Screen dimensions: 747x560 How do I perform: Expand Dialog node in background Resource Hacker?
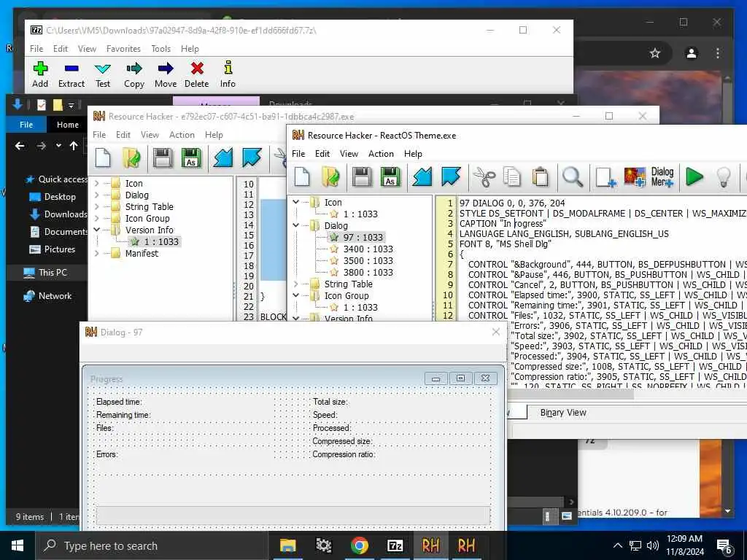coord(97,195)
